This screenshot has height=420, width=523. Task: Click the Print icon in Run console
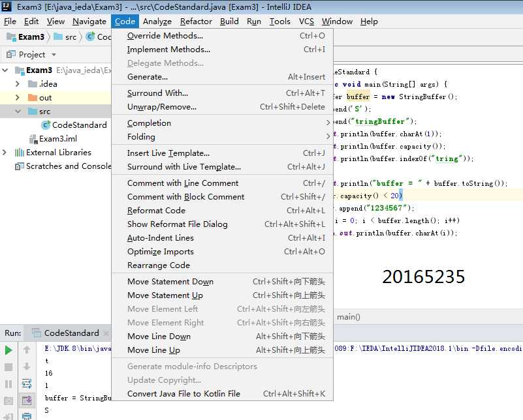click(27, 416)
